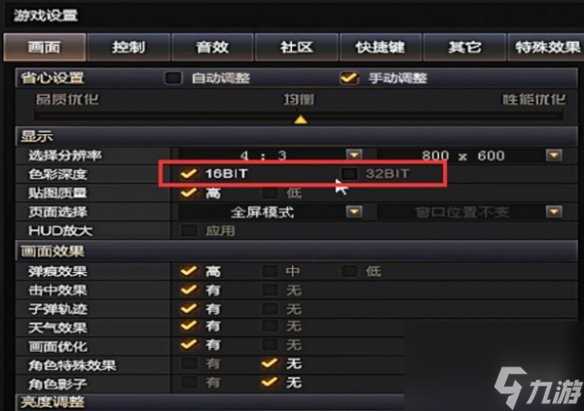
Task: Go to the 快捷键 hotkeys tab
Action: [x=380, y=47]
